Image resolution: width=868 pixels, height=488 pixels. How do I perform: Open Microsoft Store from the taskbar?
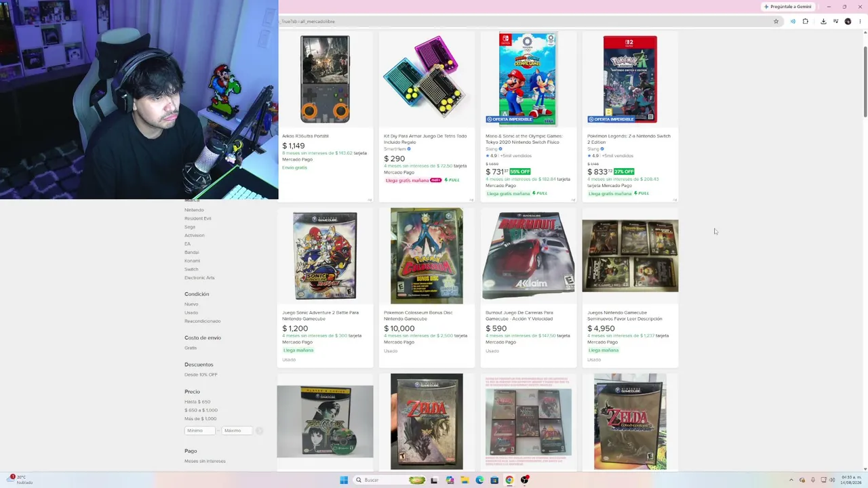coord(494,480)
